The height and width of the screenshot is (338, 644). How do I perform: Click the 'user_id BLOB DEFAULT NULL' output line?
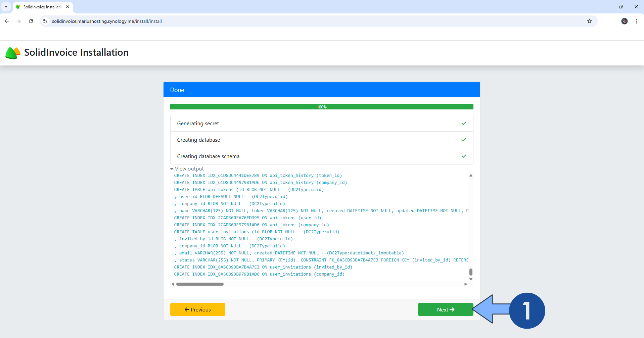(231, 197)
